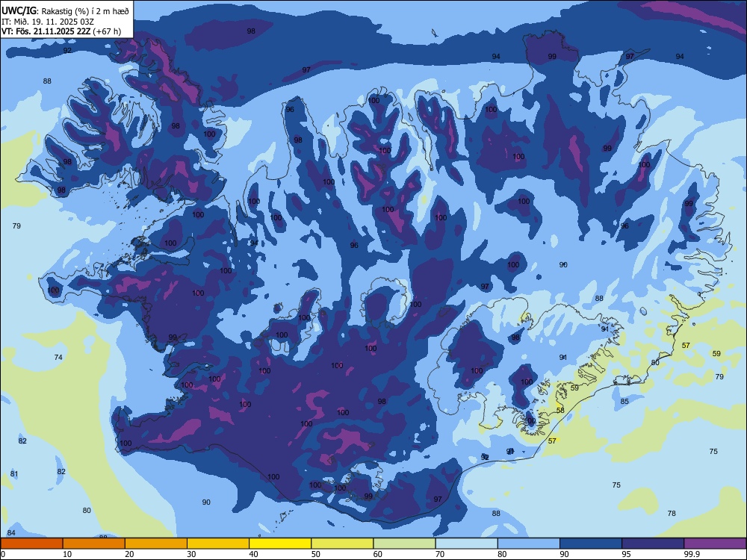The image size is (747, 560).
Task: Click the humidity value '74' on the map
Action: [58, 357]
